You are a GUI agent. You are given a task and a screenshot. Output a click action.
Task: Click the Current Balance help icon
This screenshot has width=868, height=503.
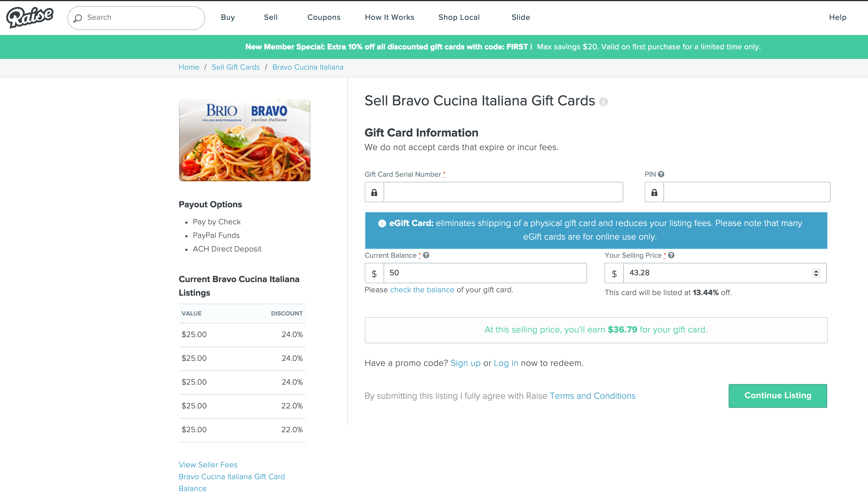pyautogui.click(x=426, y=255)
